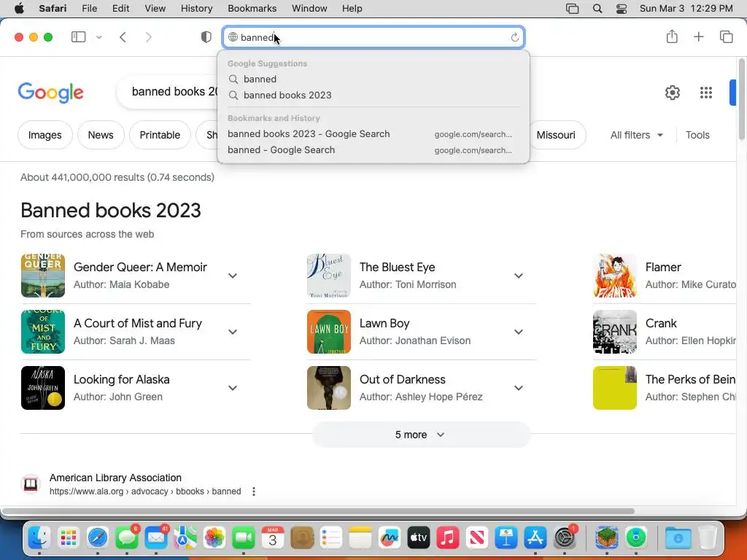Expand the Out of Darkness entry
Screen dimensions: 747x560
click(x=519, y=388)
